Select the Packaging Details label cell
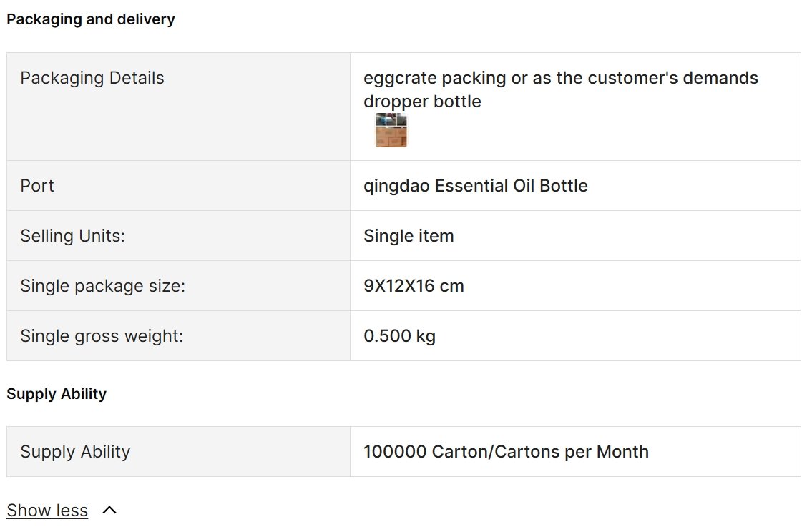This screenshot has height=532, width=812. point(178,107)
